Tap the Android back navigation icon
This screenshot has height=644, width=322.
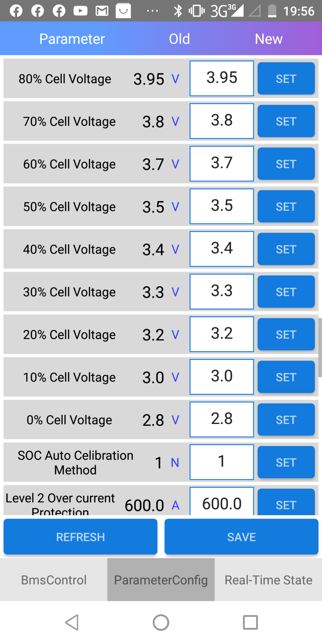point(72,623)
